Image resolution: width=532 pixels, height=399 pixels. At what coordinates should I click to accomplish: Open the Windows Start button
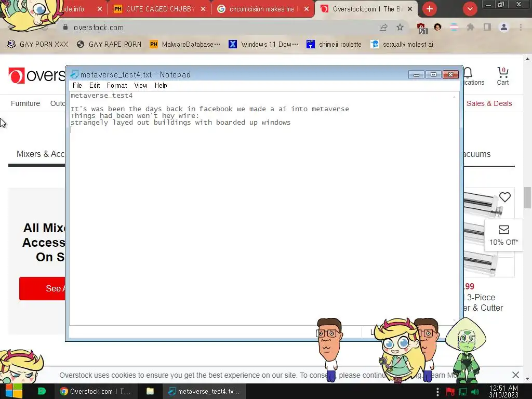pyautogui.click(x=14, y=391)
